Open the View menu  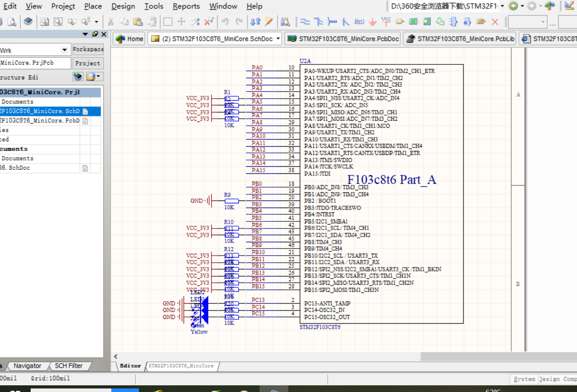coord(34,6)
